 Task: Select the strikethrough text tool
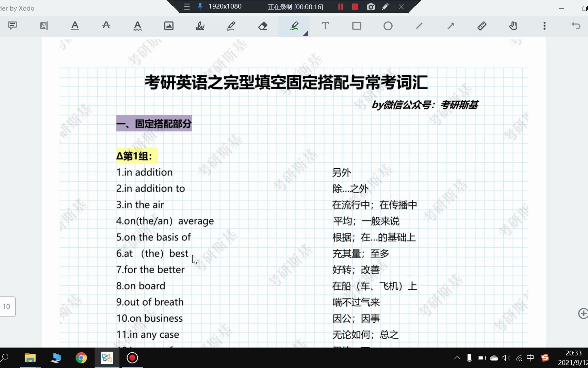(106, 26)
